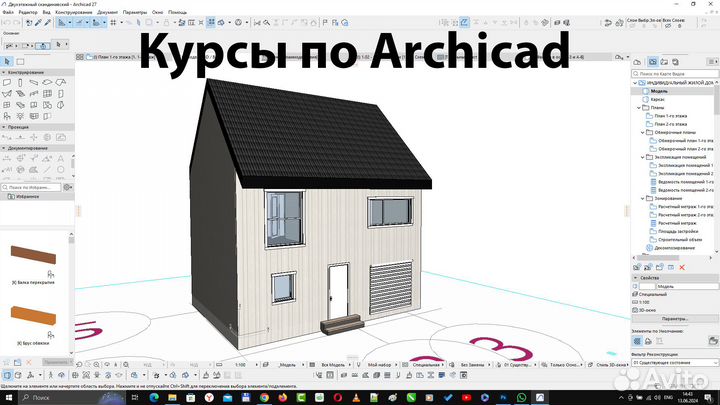Open the Publisher Sets icon in the Navigator

pyautogui.click(x=675, y=62)
